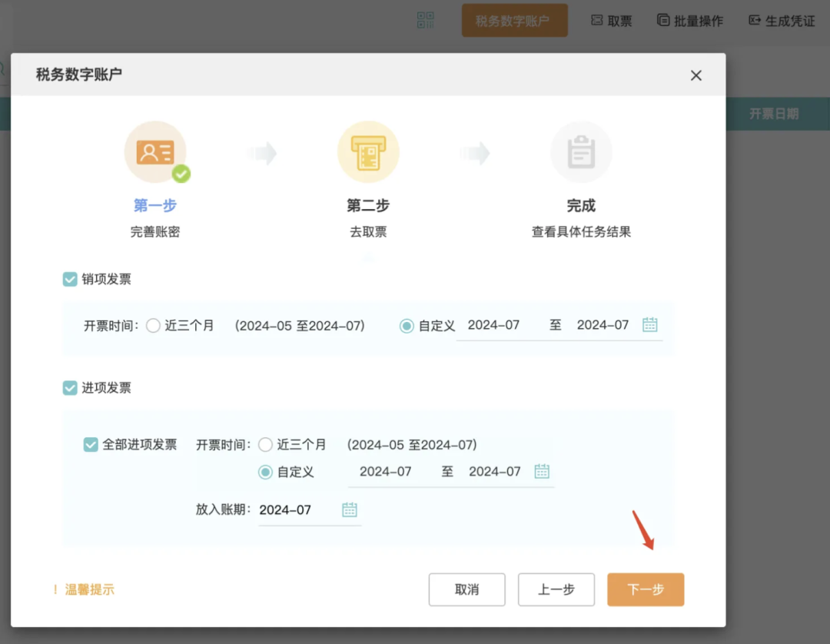Open the 进项发票 end date calendar picker
Screen dimensions: 830x644
542,471
